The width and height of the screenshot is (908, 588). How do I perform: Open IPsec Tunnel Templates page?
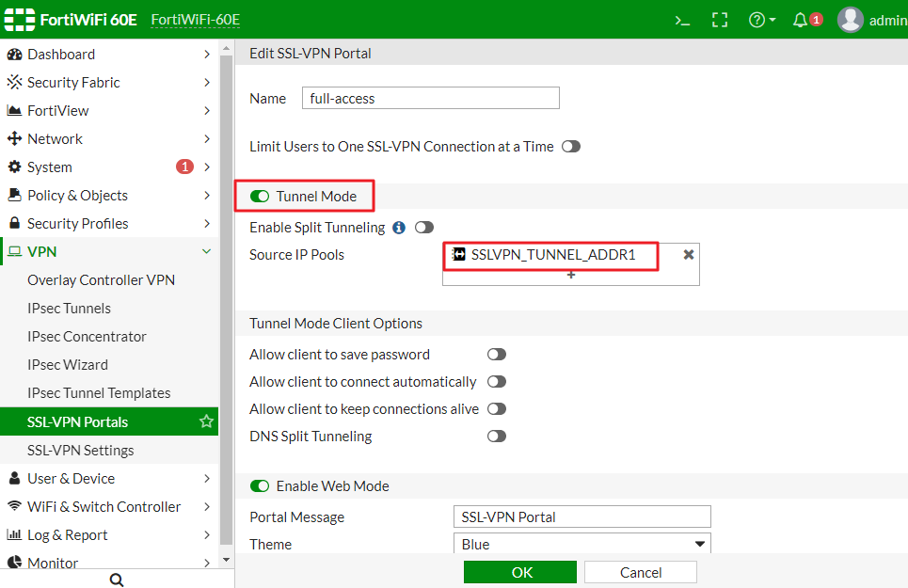[99, 393]
